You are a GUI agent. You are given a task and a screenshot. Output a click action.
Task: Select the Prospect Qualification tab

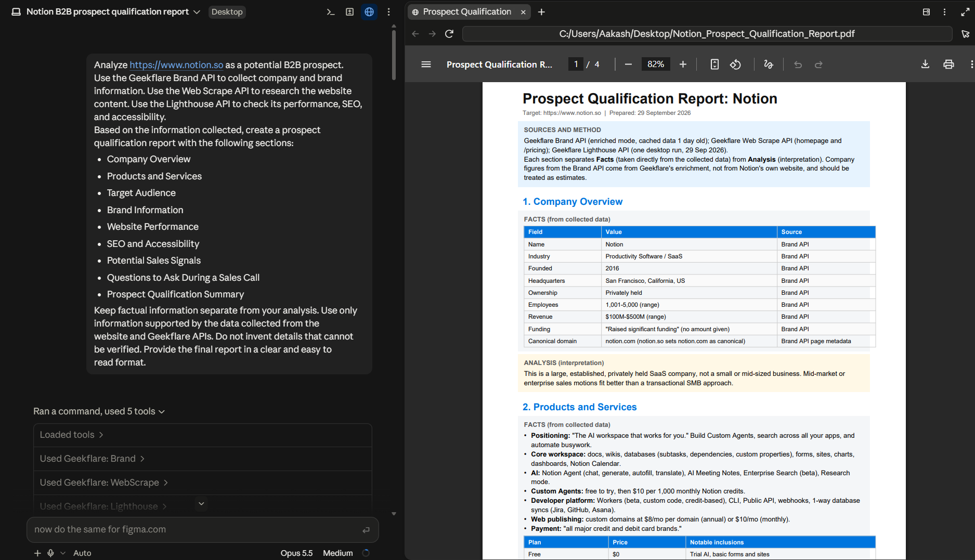point(466,12)
